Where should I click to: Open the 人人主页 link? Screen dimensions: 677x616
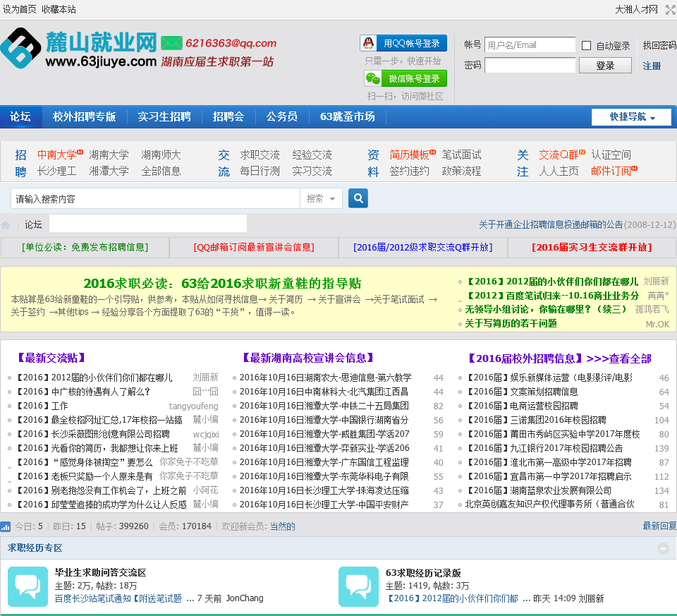click(x=559, y=171)
